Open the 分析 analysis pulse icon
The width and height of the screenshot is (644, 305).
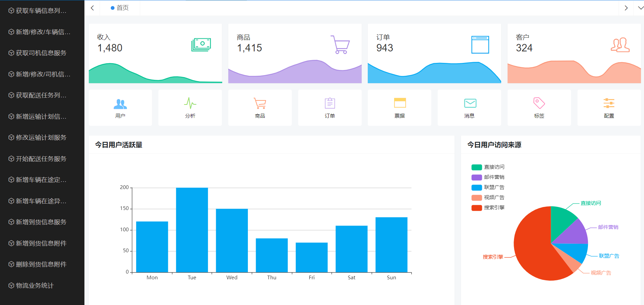point(190,104)
